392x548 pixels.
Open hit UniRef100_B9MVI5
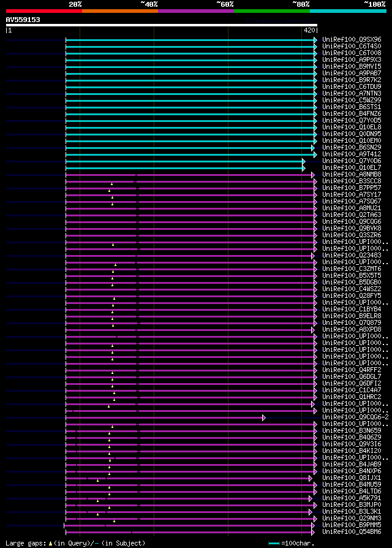pyautogui.click(x=352, y=67)
